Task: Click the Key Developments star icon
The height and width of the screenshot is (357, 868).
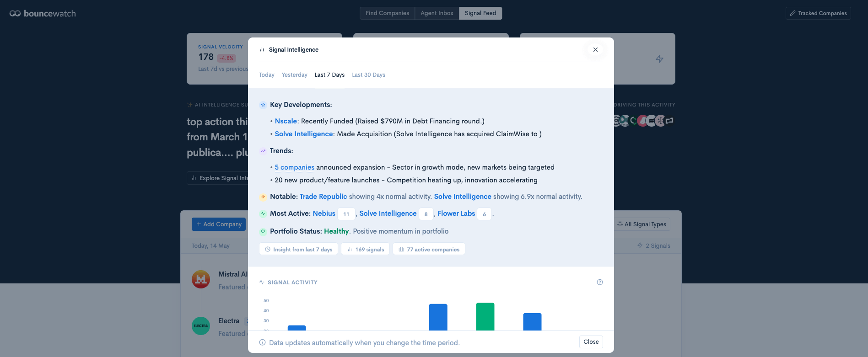Action: click(263, 105)
